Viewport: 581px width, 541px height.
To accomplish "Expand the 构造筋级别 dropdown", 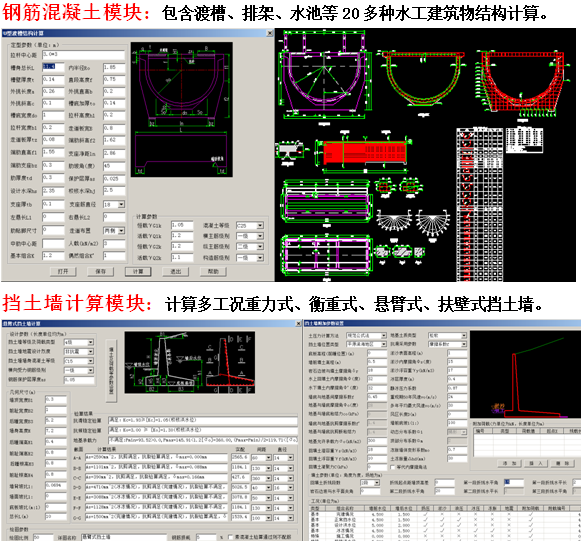I will (x=260, y=258).
